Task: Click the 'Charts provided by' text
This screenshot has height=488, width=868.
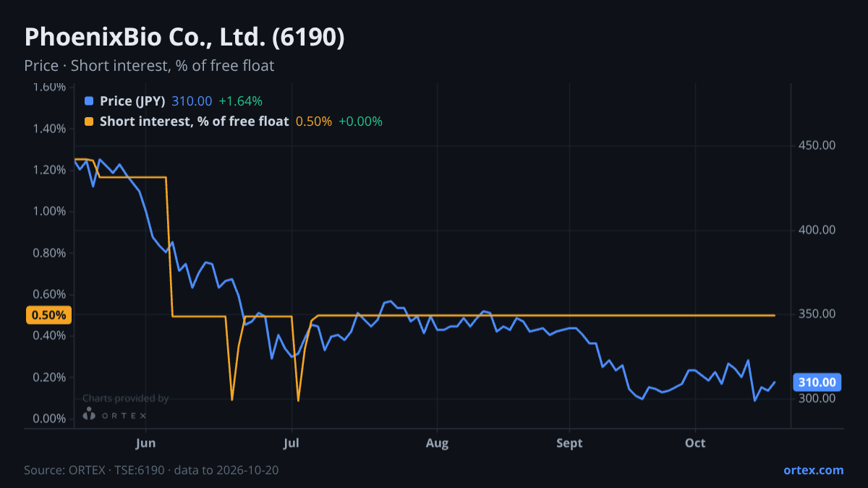Action: (125, 398)
